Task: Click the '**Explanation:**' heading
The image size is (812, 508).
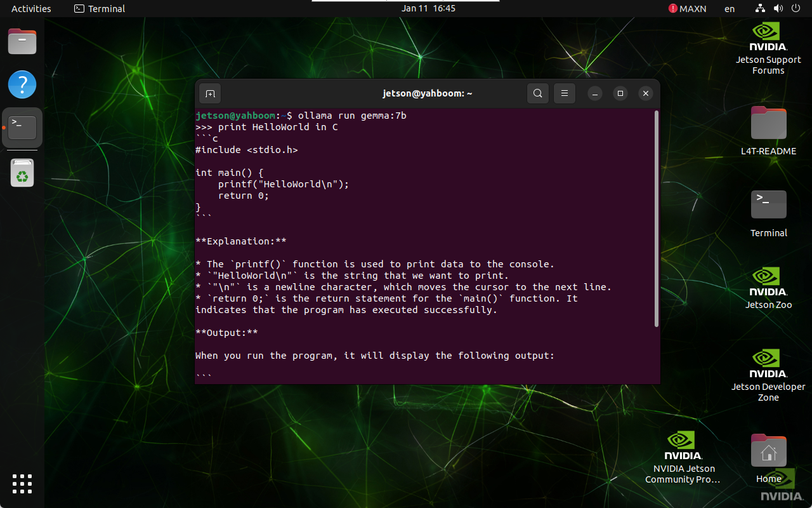Action: [241, 241]
